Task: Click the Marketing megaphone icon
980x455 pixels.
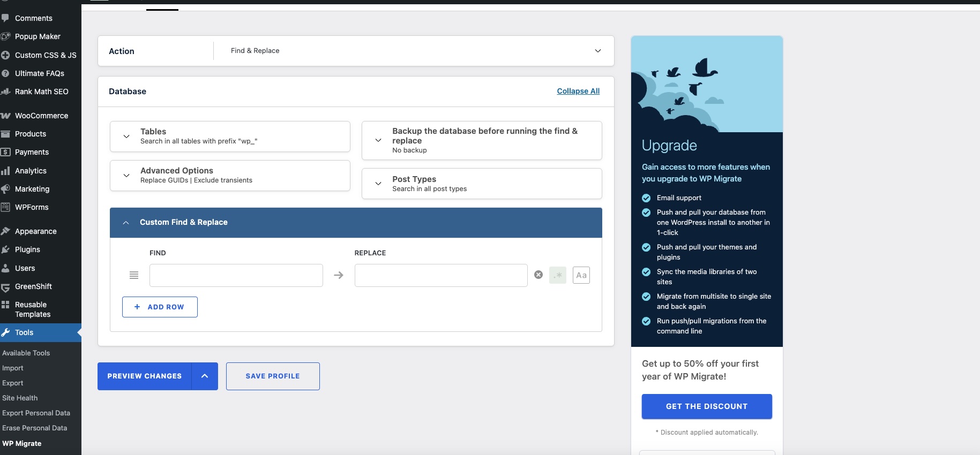Action: pyautogui.click(x=5, y=189)
